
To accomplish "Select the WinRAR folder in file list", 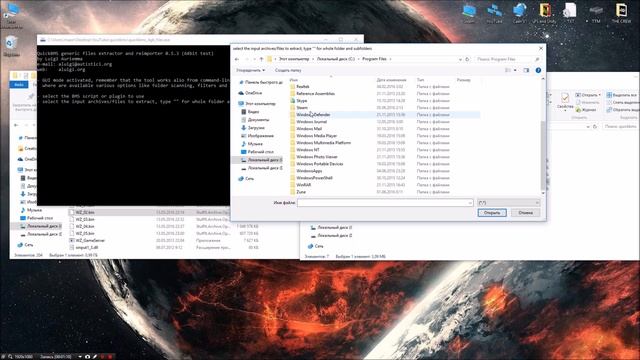I will click(303, 185).
